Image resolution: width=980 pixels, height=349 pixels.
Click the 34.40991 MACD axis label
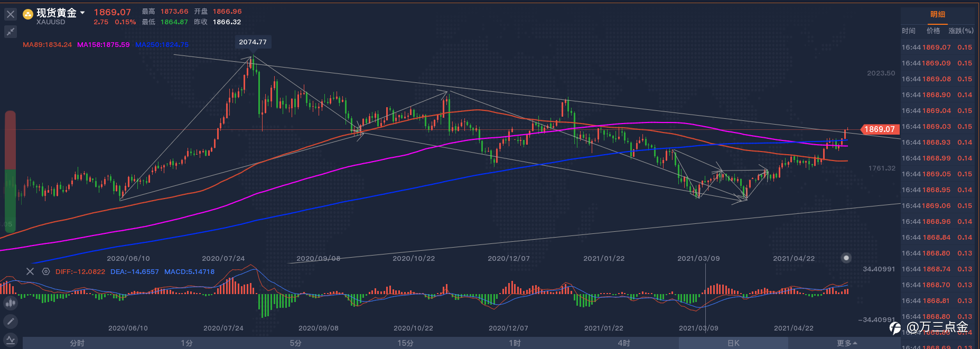[x=879, y=269]
